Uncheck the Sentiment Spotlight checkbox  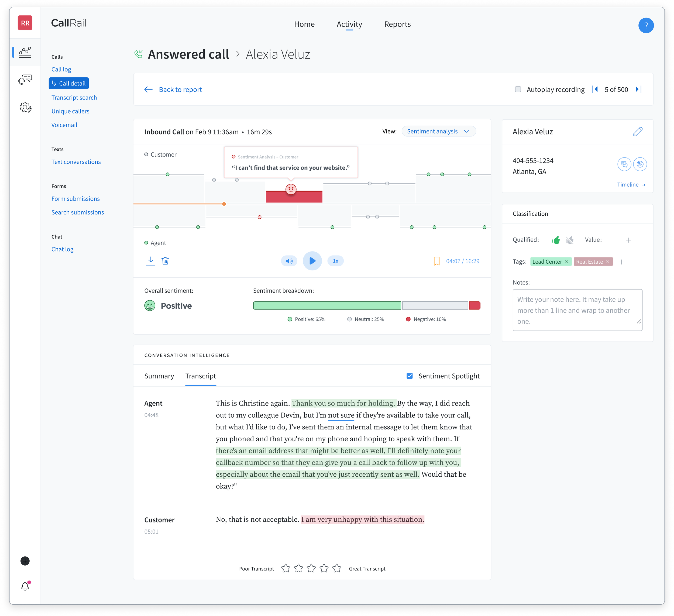pos(410,376)
